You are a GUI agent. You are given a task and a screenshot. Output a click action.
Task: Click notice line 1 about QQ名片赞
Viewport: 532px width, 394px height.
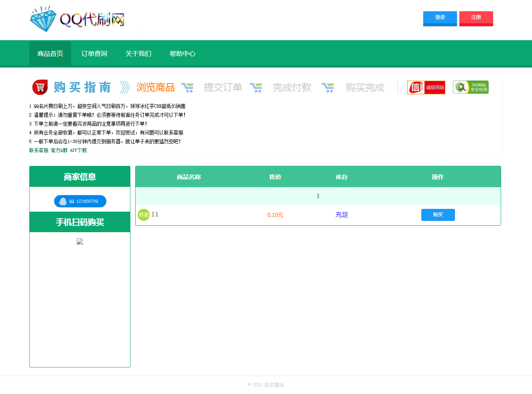pyautogui.click(x=107, y=106)
